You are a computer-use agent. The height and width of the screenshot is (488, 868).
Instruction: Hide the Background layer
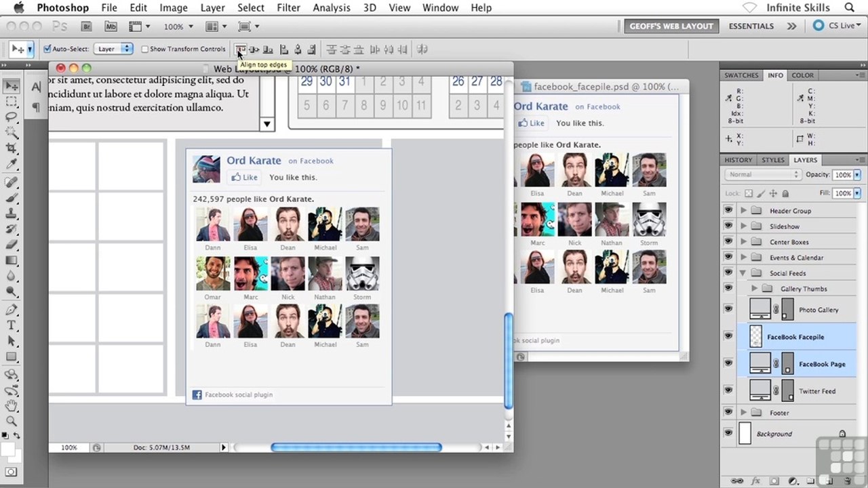(x=728, y=433)
